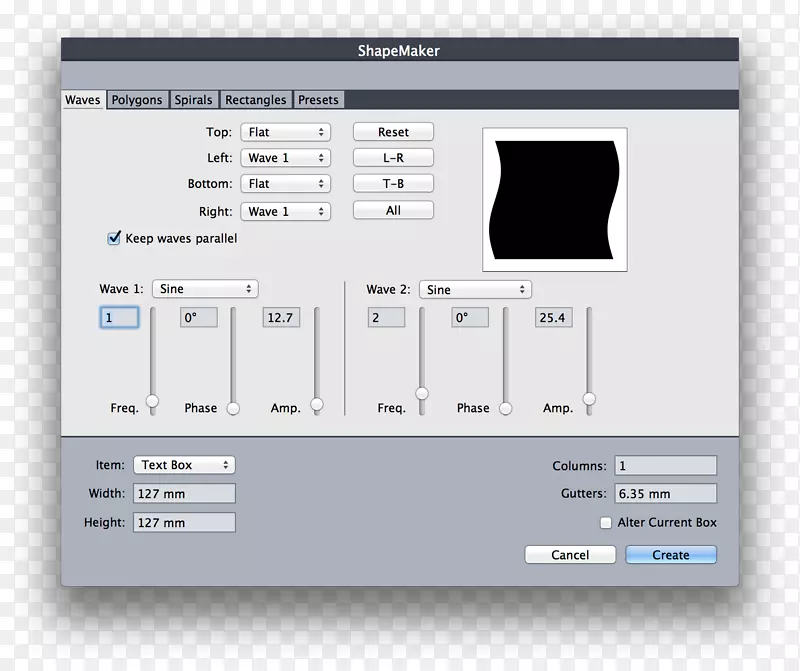Click the wave shape preview thumbnail
Image resolution: width=800 pixels, height=671 pixels.
[x=554, y=199]
